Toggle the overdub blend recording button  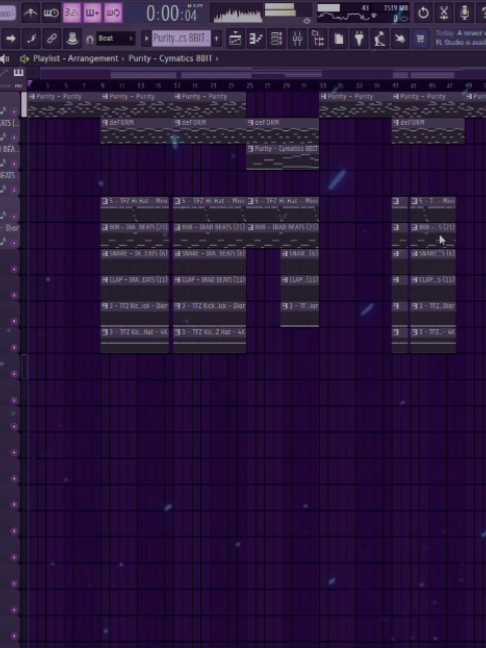[x=92, y=13]
